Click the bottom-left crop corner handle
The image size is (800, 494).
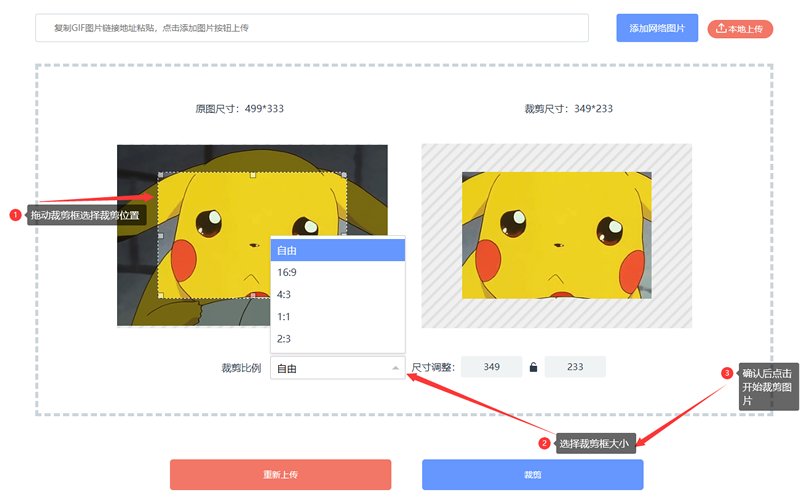pos(161,295)
